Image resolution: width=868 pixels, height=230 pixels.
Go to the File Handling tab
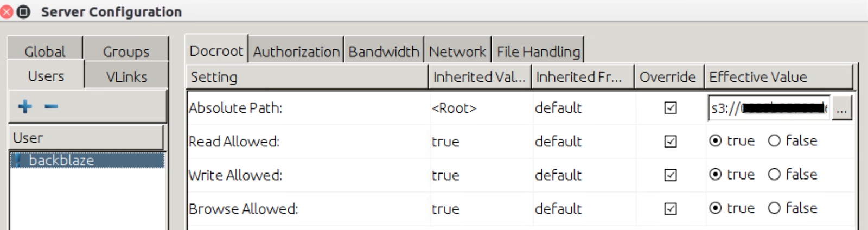[x=538, y=52]
